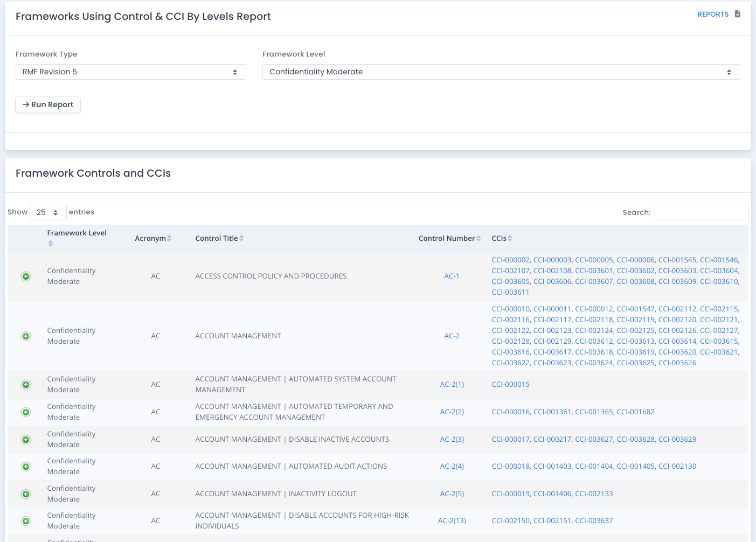
Task: Open the CCI-003637 link
Action: 593,520
